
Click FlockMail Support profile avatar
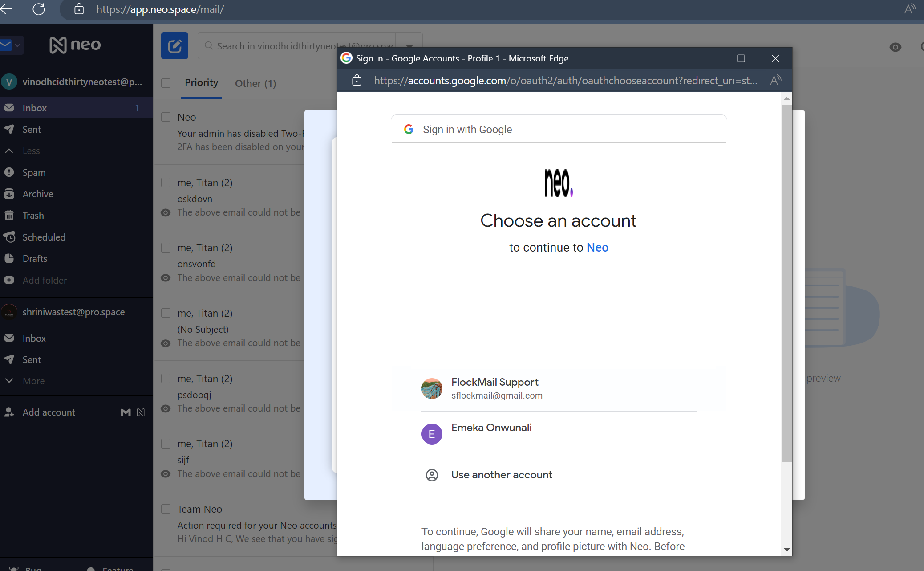pyautogui.click(x=432, y=388)
